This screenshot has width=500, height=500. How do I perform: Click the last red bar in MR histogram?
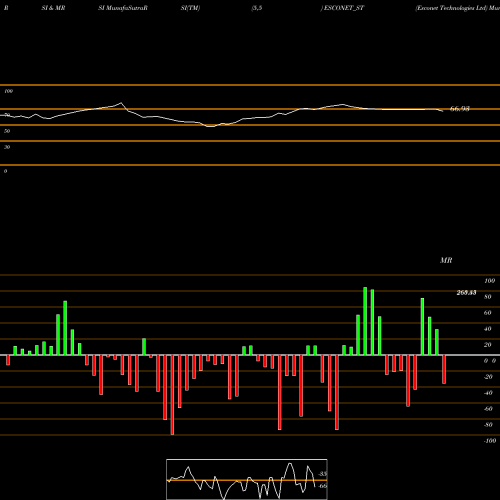coord(444,369)
